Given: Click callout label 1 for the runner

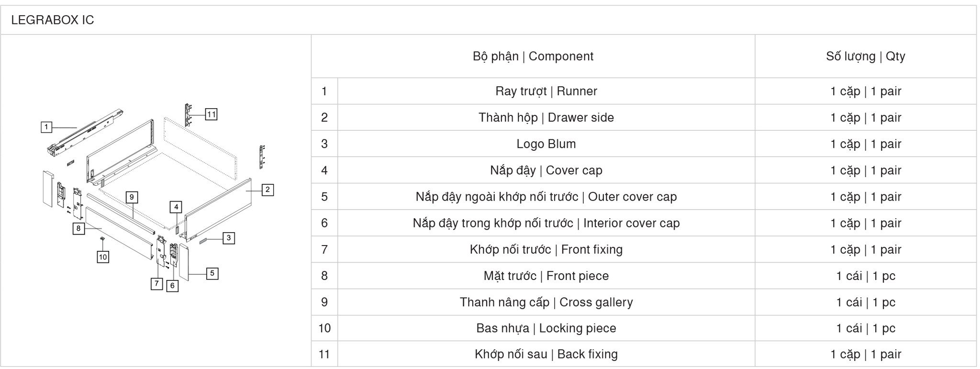Looking at the screenshot, I should point(46,127).
